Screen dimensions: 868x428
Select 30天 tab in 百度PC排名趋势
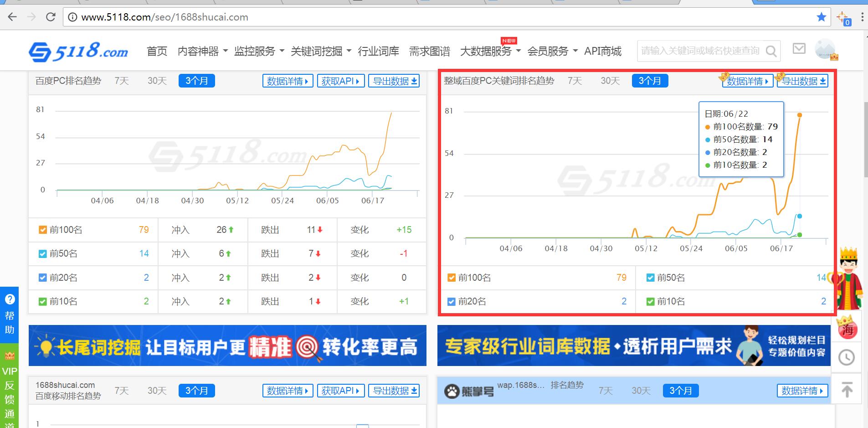tap(157, 81)
